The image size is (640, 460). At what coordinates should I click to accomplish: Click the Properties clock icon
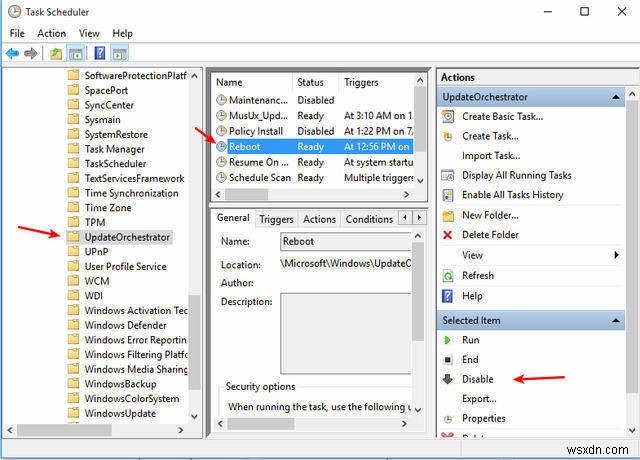pos(448,419)
